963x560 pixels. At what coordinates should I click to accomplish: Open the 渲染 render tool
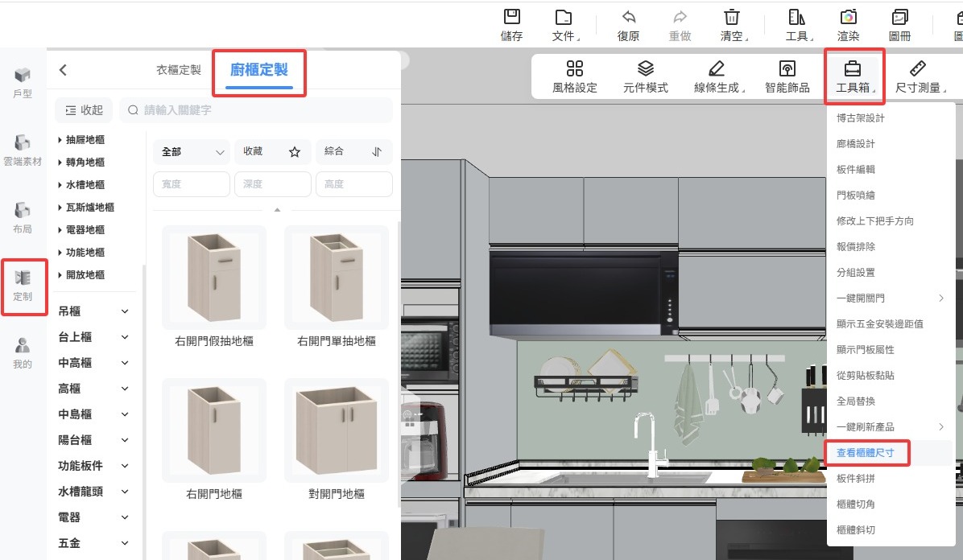[x=848, y=18]
